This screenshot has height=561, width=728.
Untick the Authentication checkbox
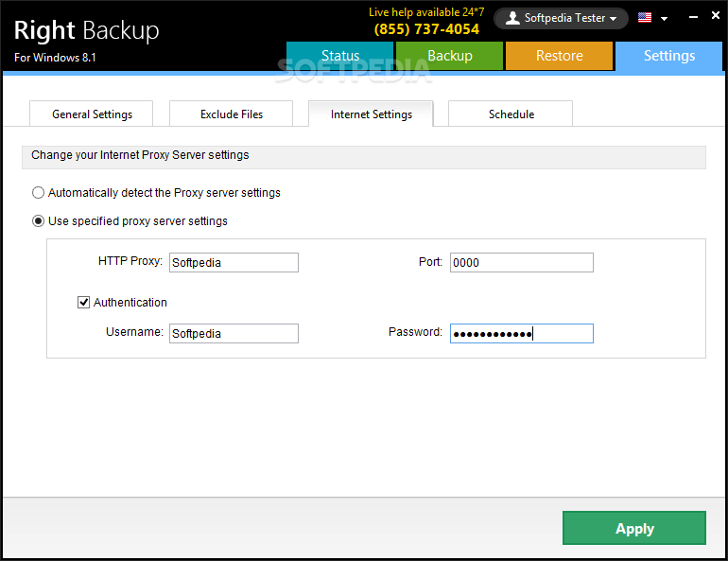coord(83,303)
